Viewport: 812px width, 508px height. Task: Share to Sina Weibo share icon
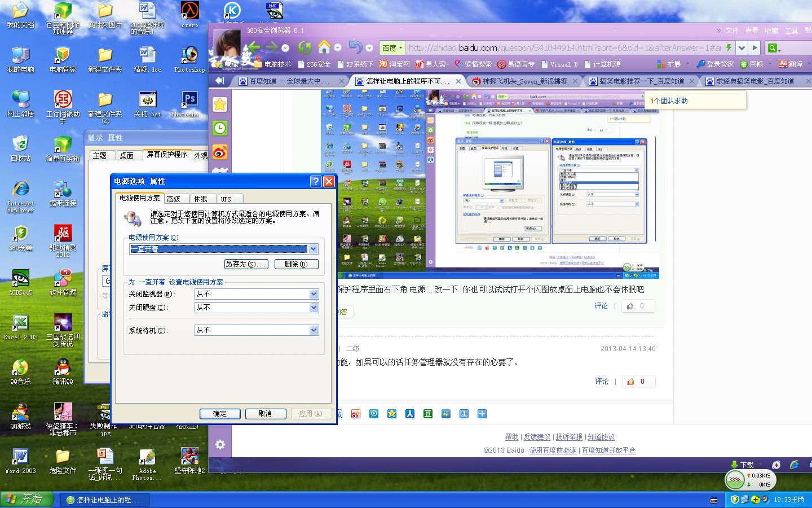(356, 414)
